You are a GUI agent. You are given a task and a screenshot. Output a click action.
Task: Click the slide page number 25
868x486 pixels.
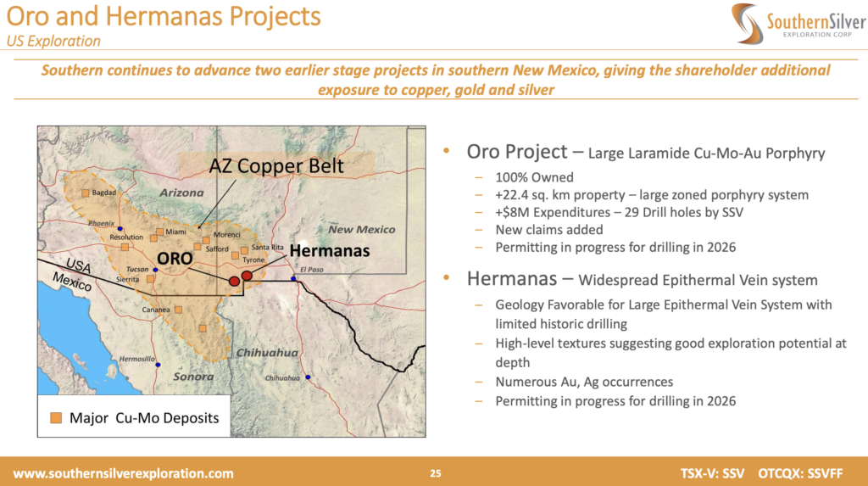[435, 472]
